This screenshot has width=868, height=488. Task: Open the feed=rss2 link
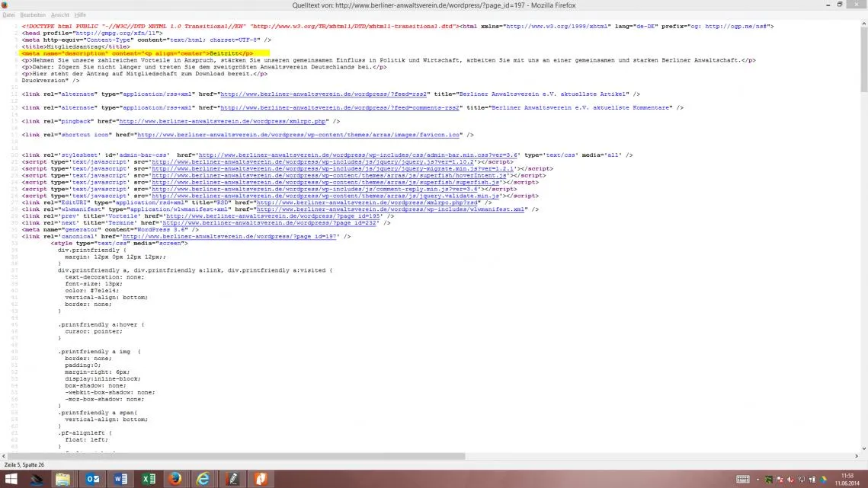324,94
